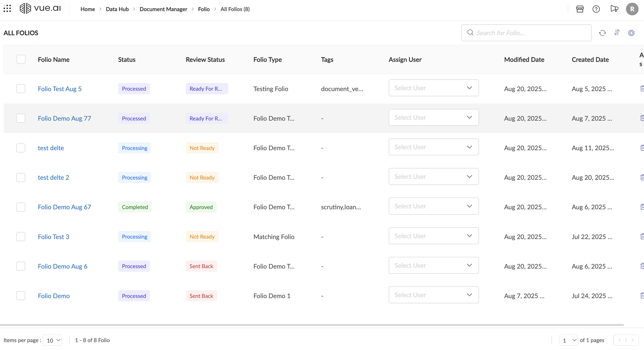
Task: Open the Folio Test 3 link
Action: [53, 237]
